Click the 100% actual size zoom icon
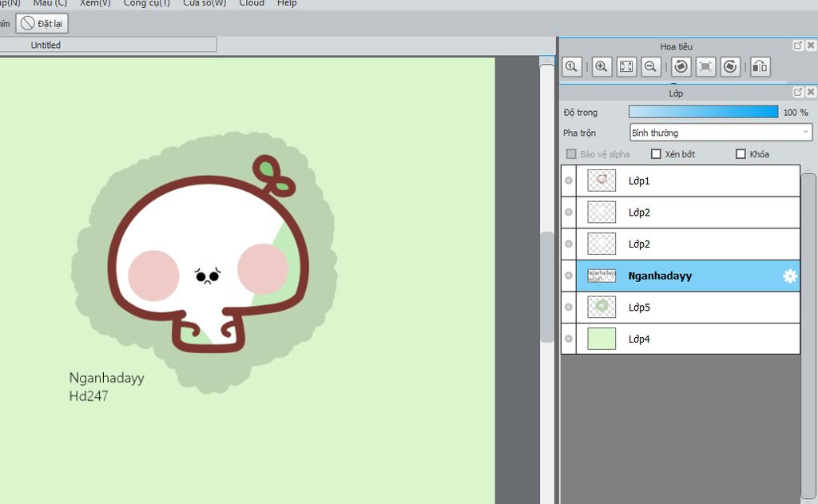Screen dimensions: 818x504 [x=571, y=67]
